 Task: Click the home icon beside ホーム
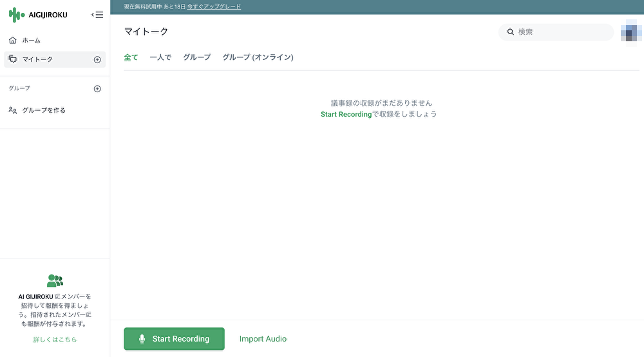point(13,40)
